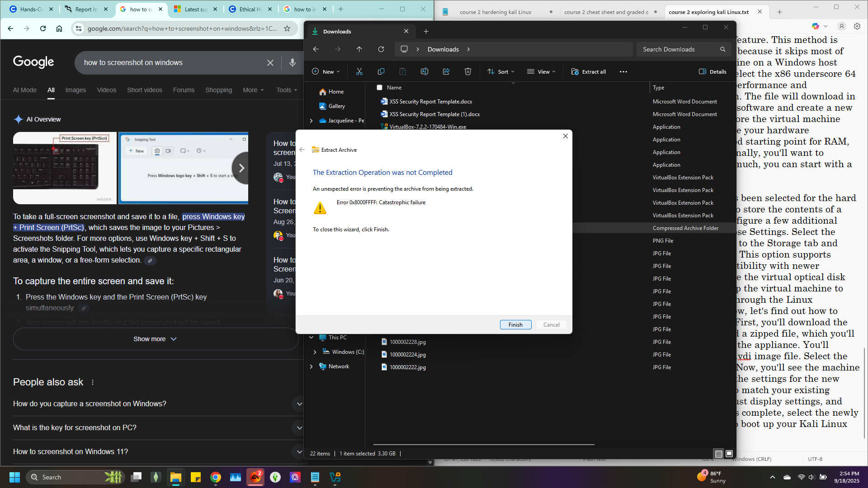This screenshot has height=488, width=868.
Task: Switch to large thumbnails view in status bar
Action: [729, 454]
